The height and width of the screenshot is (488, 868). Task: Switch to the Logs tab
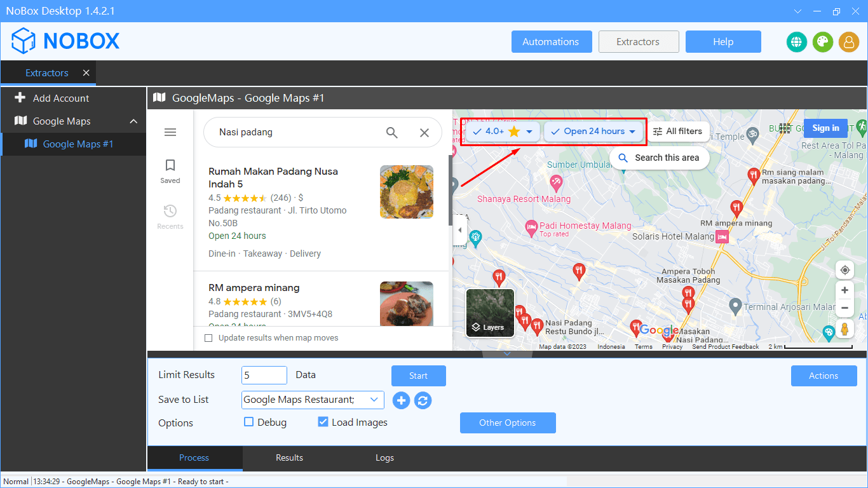click(x=384, y=457)
